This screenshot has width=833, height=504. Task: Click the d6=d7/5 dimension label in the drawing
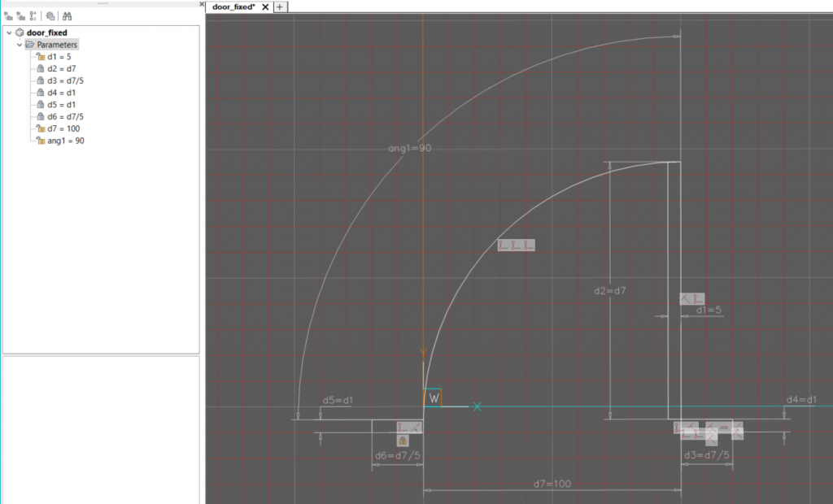point(397,456)
